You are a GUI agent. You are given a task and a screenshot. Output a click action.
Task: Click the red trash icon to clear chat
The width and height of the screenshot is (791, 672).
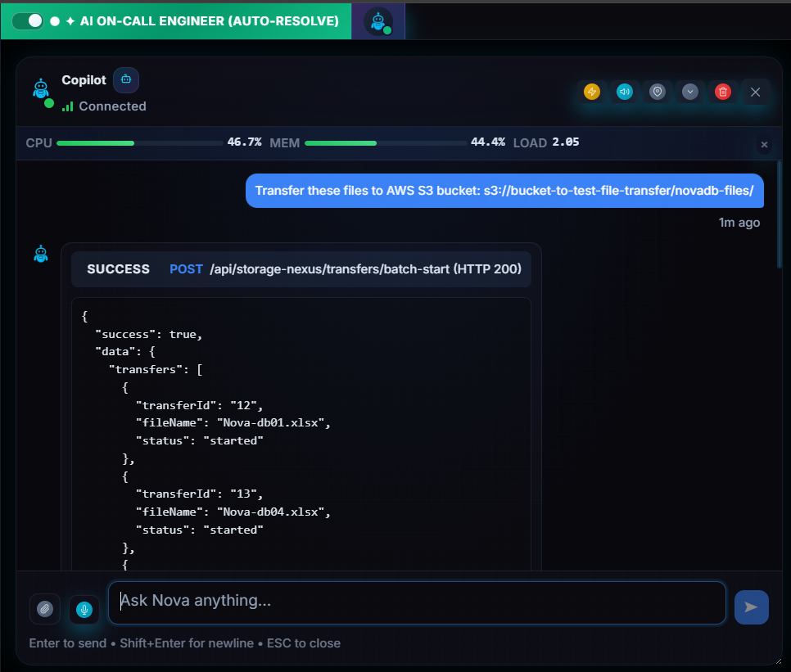point(722,92)
